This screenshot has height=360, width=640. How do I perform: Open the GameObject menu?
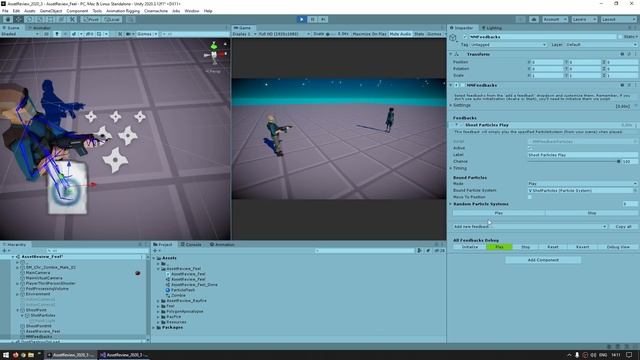pos(51,11)
